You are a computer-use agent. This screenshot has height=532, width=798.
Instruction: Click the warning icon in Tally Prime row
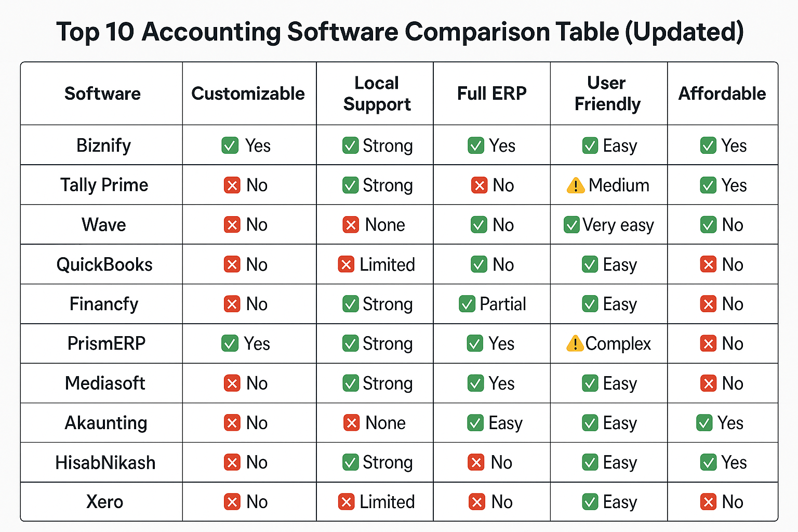point(575,185)
